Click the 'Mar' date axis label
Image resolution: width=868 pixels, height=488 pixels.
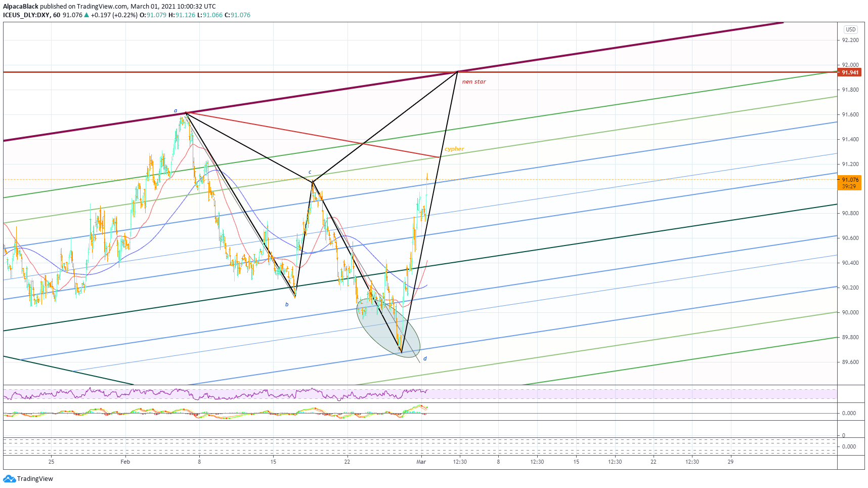(x=421, y=462)
